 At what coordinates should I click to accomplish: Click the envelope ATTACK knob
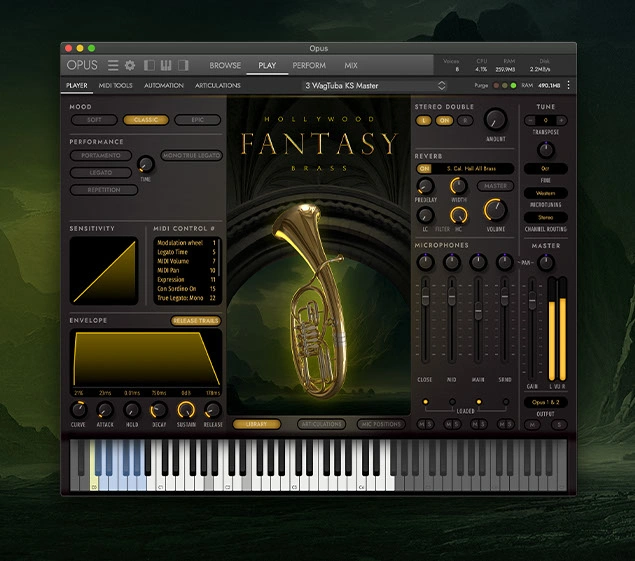pos(105,410)
